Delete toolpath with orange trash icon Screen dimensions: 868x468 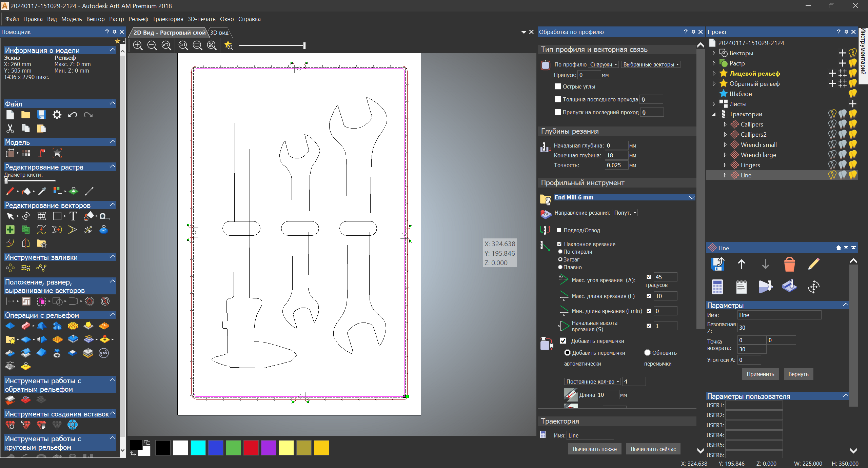(789, 264)
